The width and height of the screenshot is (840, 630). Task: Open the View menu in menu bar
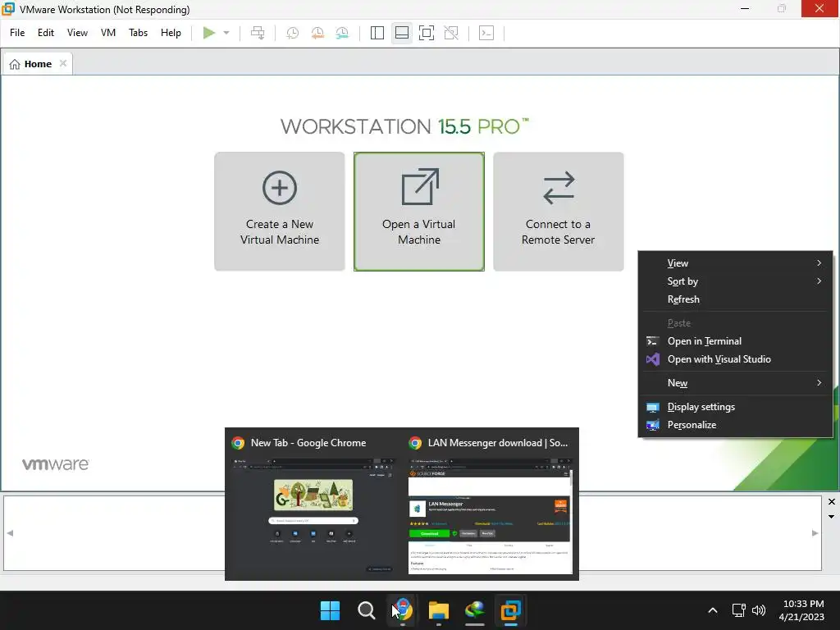coord(77,33)
